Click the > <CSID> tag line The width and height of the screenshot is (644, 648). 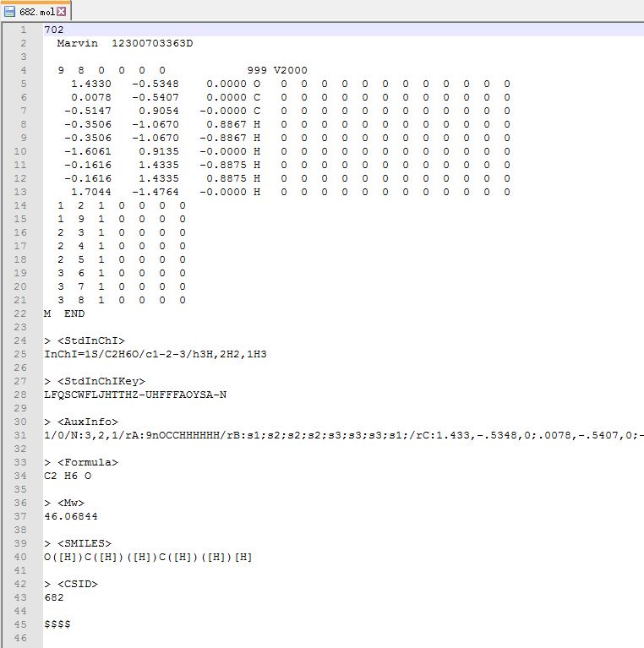point(71,584)
